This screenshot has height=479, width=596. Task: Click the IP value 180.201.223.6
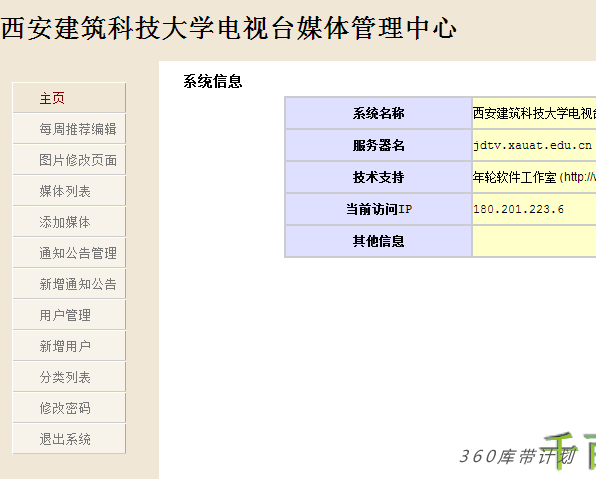coord(518,209)
